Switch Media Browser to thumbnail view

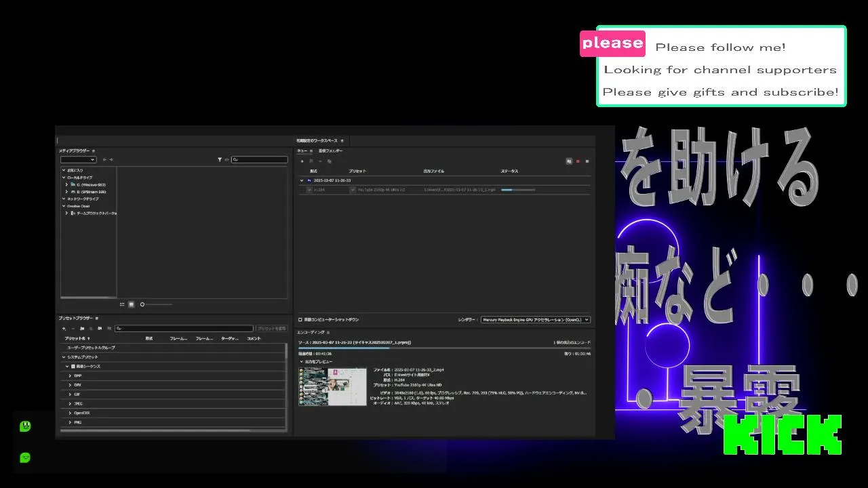coord(132,304)
